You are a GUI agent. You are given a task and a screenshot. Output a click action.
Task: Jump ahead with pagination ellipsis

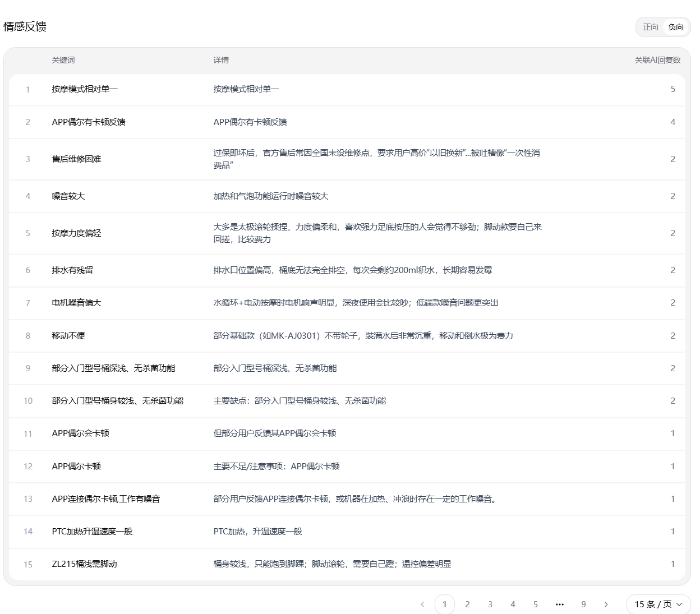[559, 604]
